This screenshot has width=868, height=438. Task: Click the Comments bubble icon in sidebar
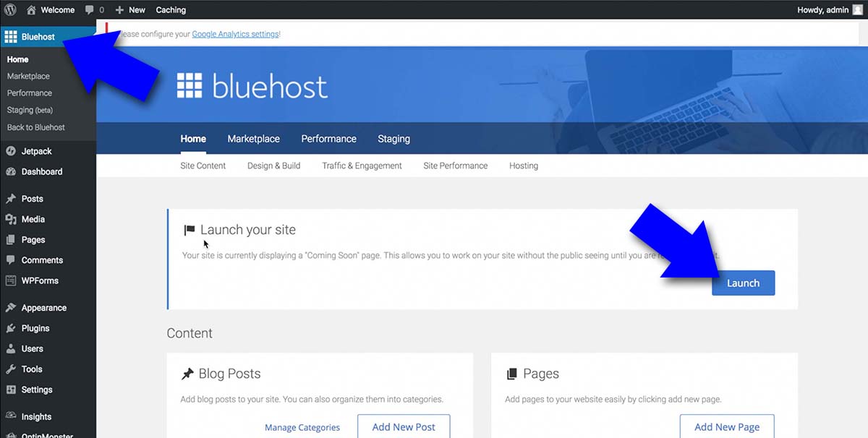[x=11, y=260]
